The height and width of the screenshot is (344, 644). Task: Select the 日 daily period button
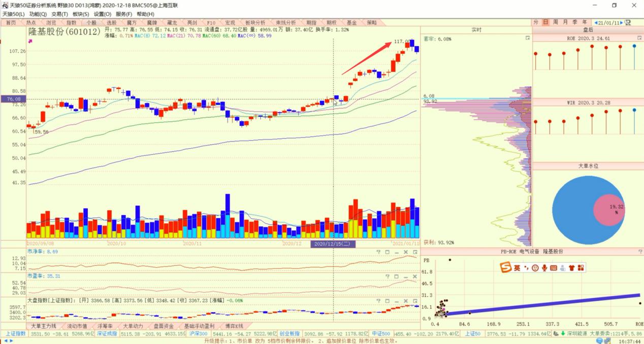click(x=545, y=22)
